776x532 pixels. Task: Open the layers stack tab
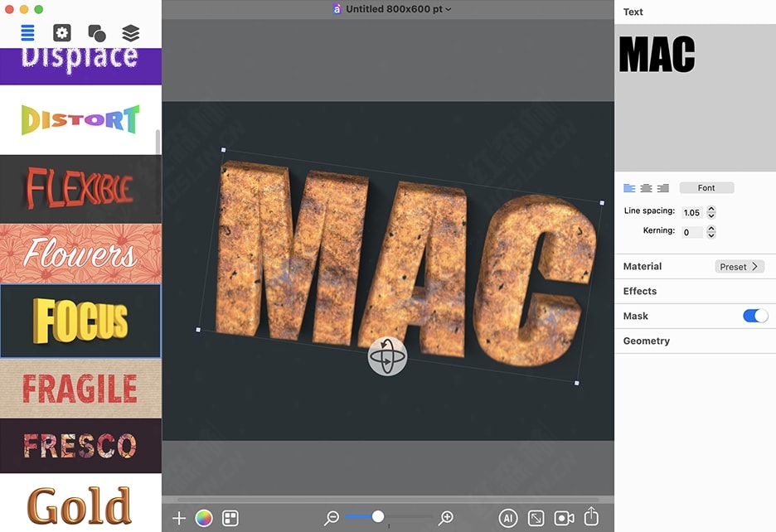(131, 33)
